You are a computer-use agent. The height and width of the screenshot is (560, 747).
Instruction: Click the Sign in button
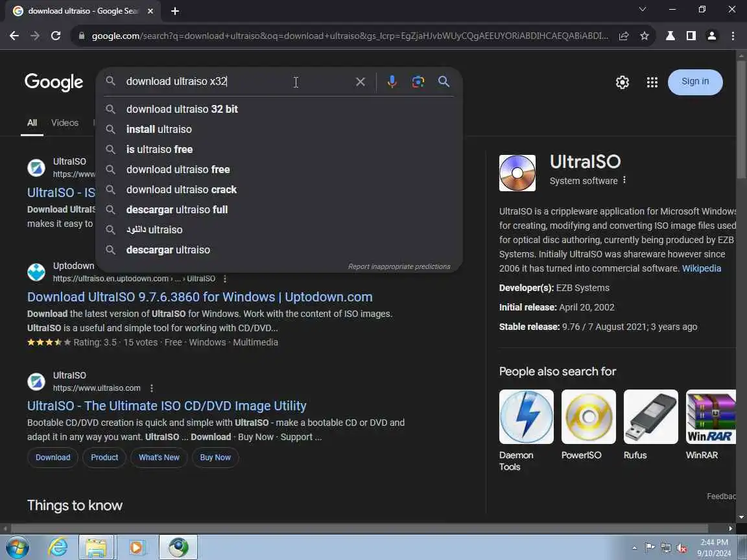tap(695, 82)
